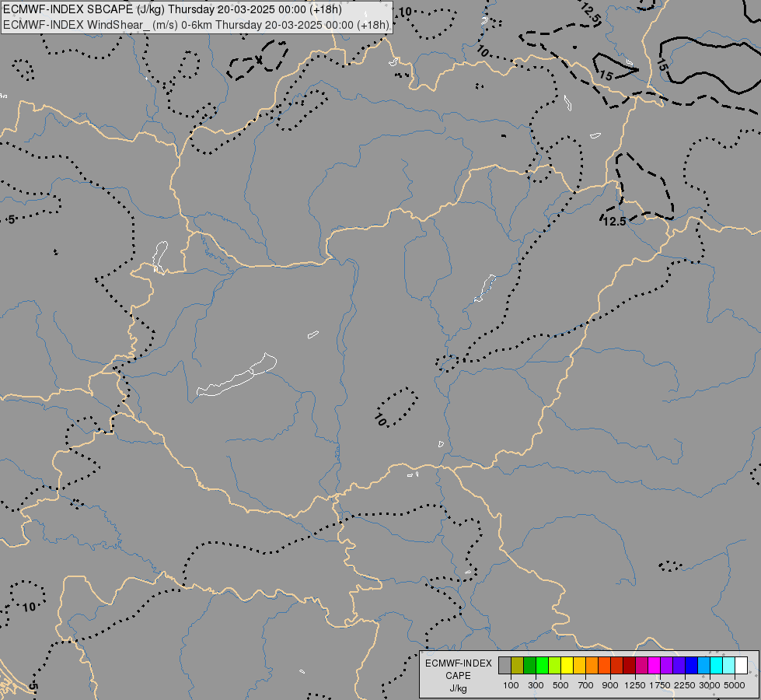Image resolution: width=761 pixels, height=700 pixels.
Task: Select the dark green legend swatch
Action: (530, 666)
